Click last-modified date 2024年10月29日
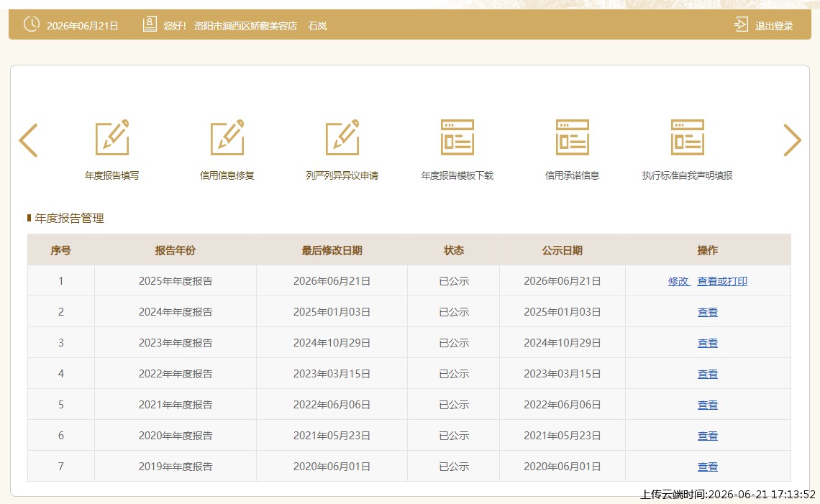This screenshot has height=504, width=820. (x=332, y=342)
